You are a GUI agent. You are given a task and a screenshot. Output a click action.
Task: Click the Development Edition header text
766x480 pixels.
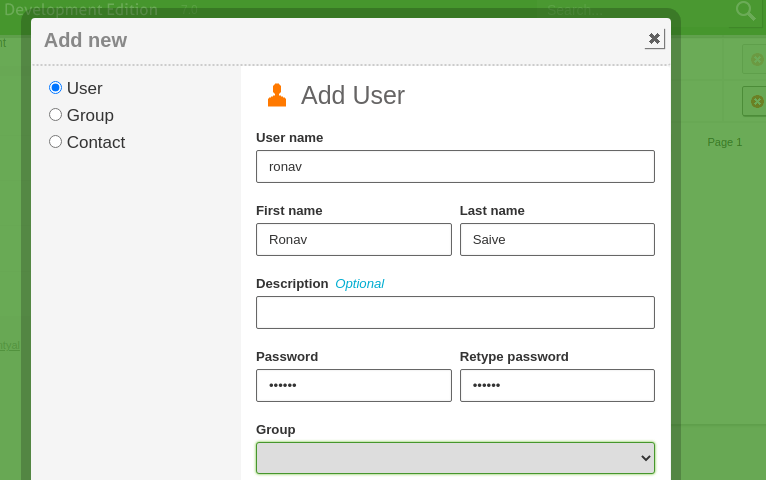(80, 10)
